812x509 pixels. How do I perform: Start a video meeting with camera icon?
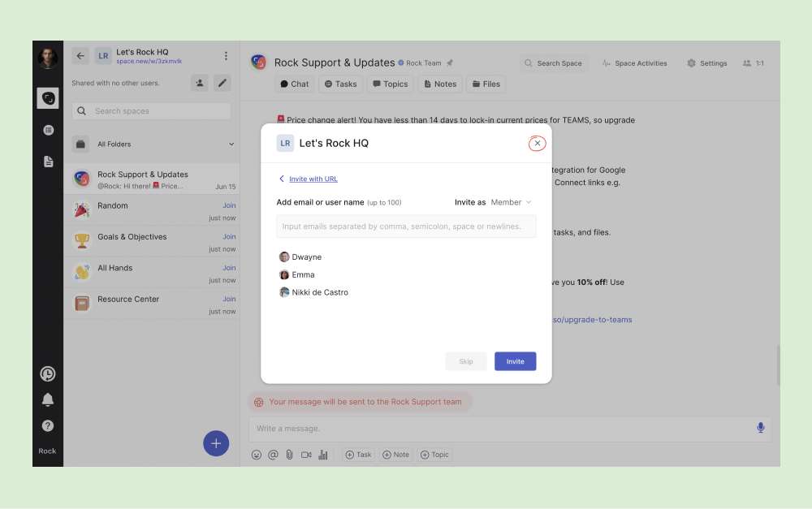306,455
